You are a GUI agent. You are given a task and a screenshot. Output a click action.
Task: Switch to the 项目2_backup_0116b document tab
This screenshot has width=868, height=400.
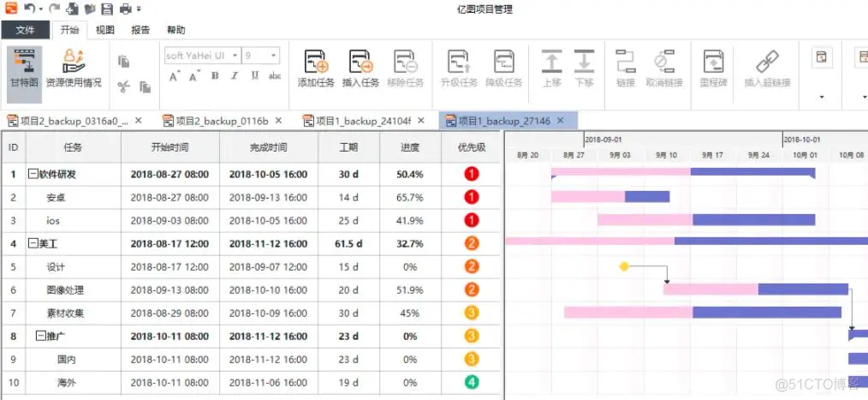[x=222, y=121]
